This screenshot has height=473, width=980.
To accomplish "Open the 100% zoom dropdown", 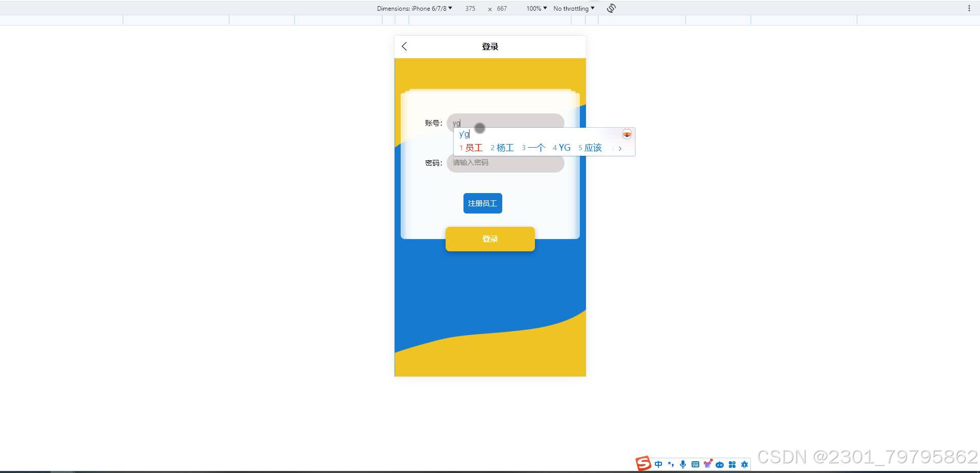I will pos(536,8).
